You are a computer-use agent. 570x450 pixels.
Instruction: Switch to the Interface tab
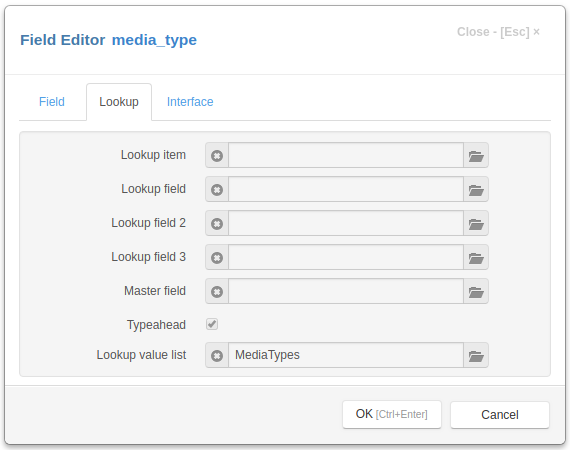click(x=190, y=102)
